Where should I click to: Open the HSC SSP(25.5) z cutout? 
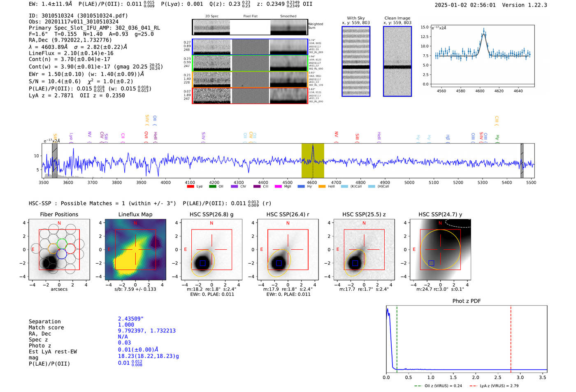point(364,249)
